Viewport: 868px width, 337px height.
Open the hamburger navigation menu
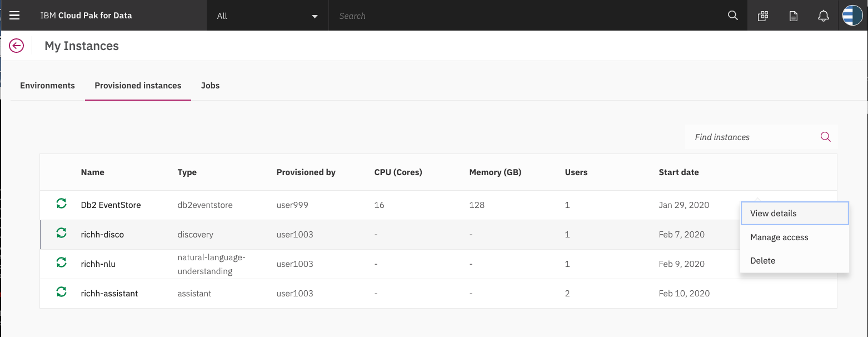(14, 16)
